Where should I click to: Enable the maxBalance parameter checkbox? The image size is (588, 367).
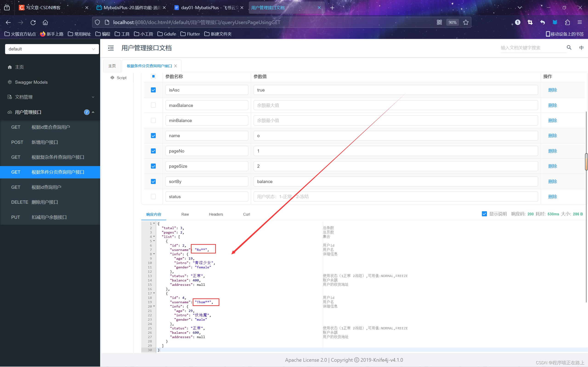pyautogui.click(x=153, y=105)
